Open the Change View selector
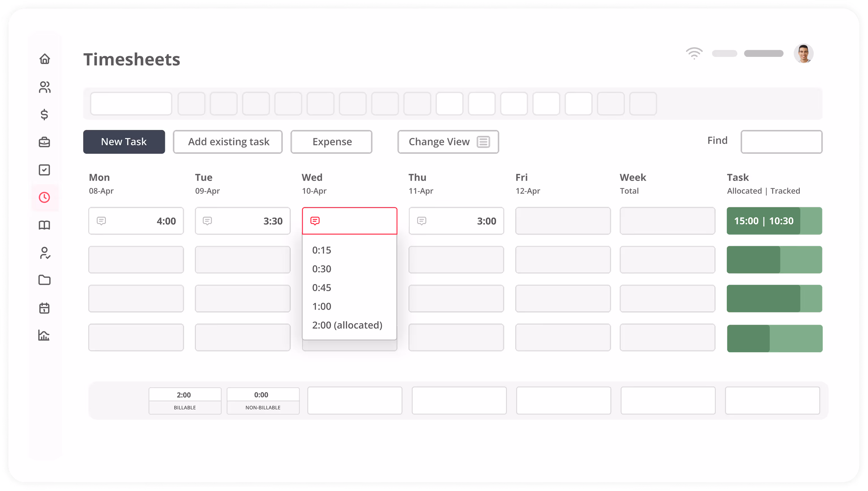This screenshot has width=868, height=491. [x=448, y=142]
